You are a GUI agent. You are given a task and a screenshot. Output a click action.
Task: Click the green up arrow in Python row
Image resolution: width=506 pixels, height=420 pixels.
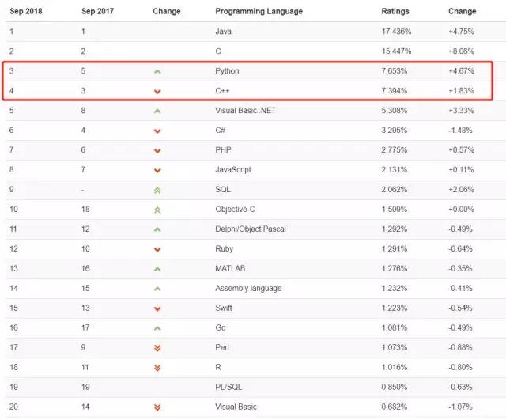[x=157, y=71]
